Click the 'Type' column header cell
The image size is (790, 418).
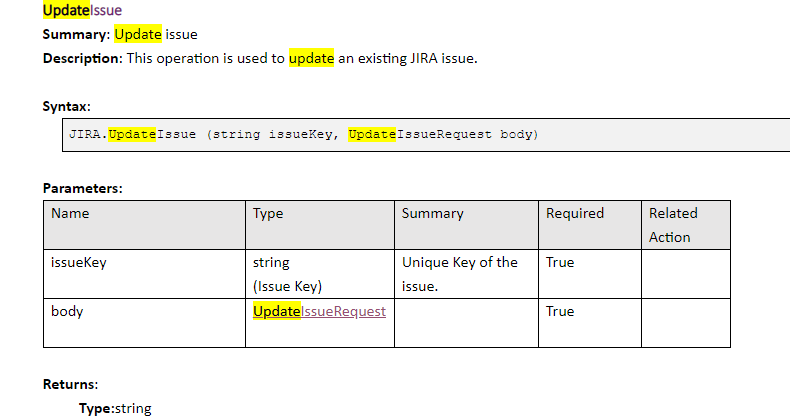[320, 225]
